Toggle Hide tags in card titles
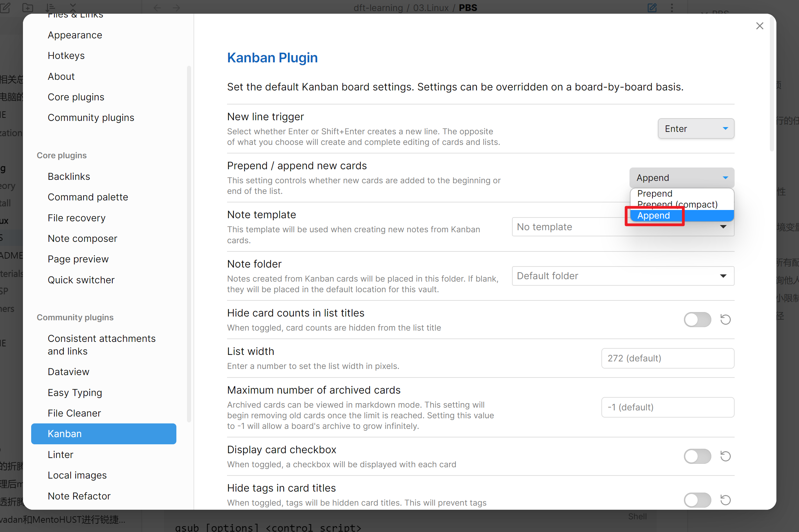Image resolution: width=799 pixels, height=532 pixels. [697, 500]
